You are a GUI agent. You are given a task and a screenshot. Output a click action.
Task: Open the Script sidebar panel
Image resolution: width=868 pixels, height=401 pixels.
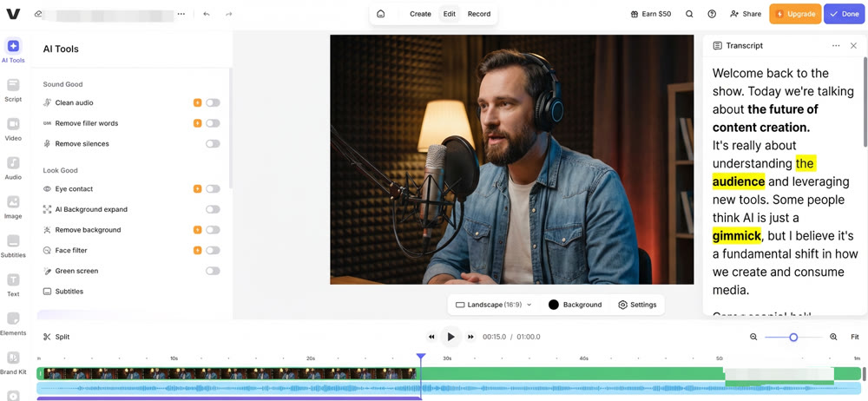[x=13, y=85]
